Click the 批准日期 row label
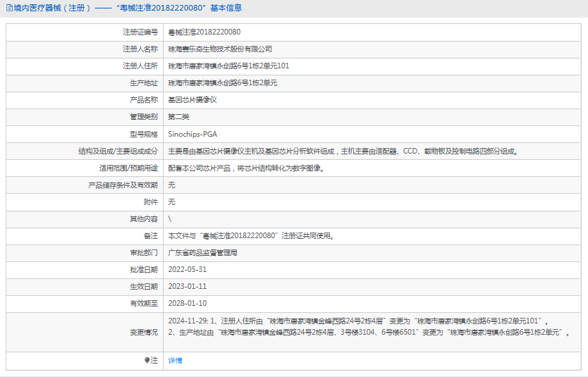 [x=144, y=269]
